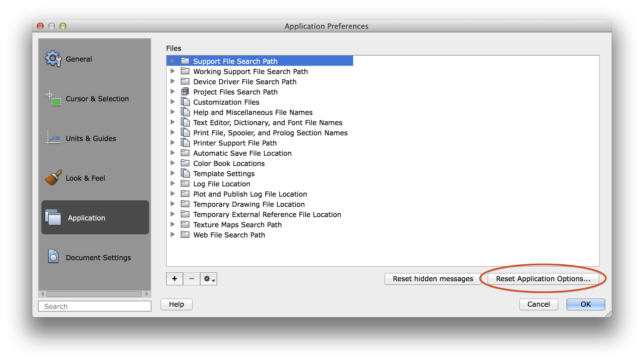The image size is (644, 362).
Task: Click the remove path minus button
Action: pos(192,278)
